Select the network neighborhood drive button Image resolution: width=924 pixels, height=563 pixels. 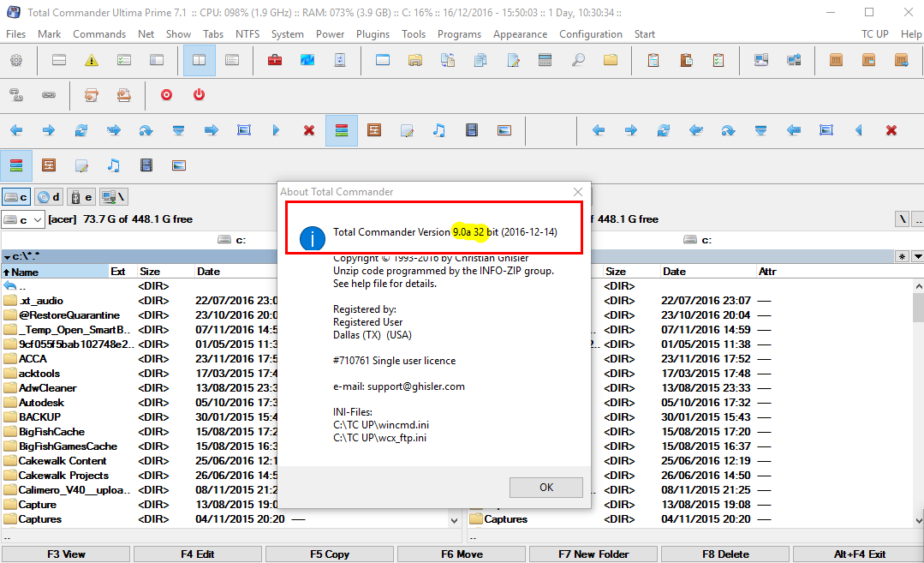coord(114,197)
